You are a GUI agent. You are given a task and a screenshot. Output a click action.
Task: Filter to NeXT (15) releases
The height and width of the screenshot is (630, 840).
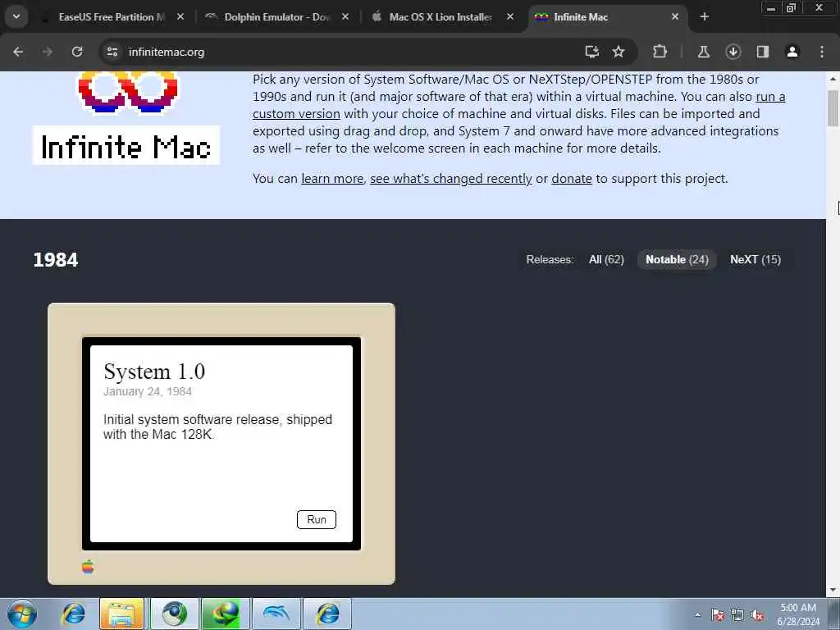tap(756, 260)
